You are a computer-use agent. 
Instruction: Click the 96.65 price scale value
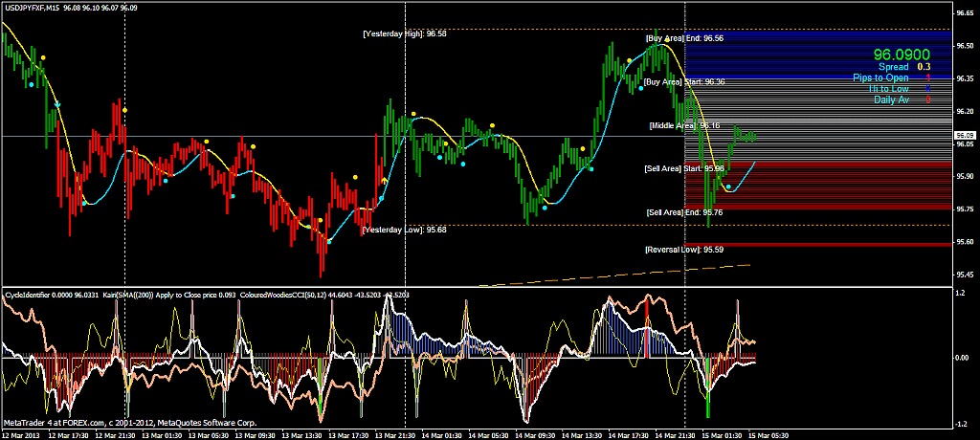[x=965, y=13]
